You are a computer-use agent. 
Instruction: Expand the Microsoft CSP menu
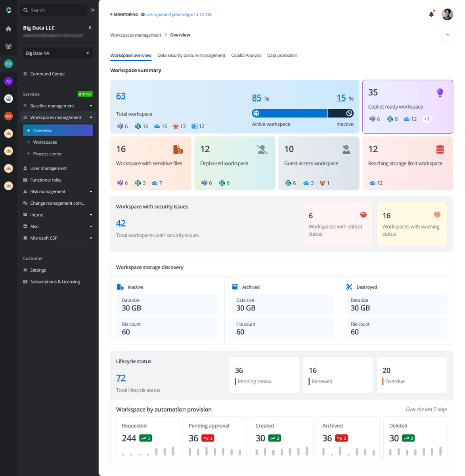tap(58, 238)
